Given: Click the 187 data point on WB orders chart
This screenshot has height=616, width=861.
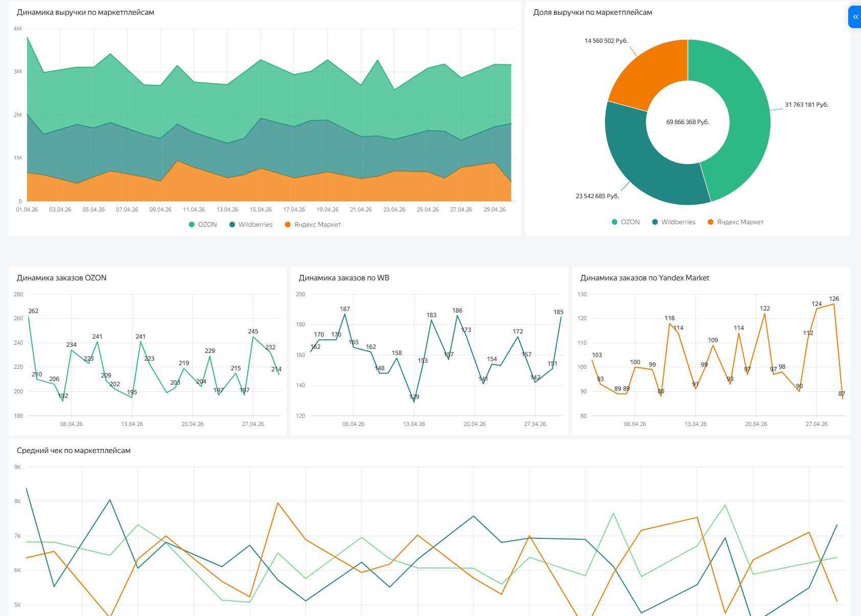Looking at the screenshot, I should 345,314.
